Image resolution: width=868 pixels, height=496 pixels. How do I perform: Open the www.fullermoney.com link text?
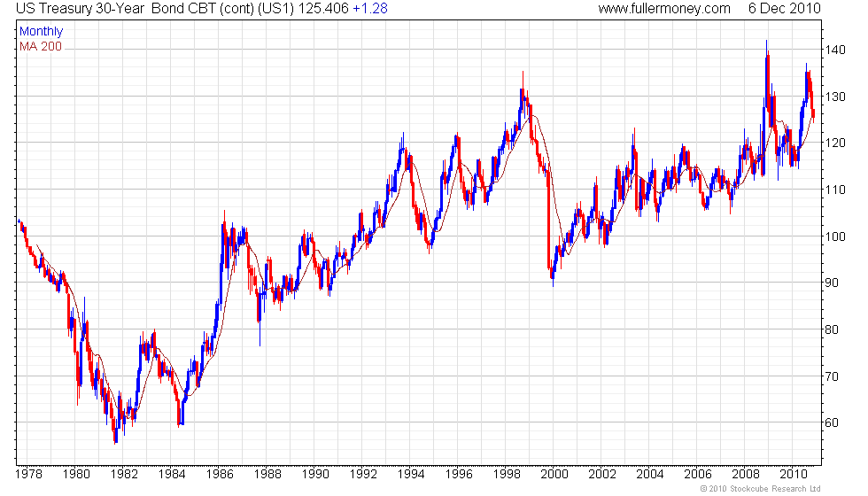pyautogui.click(x=664, y=9)
